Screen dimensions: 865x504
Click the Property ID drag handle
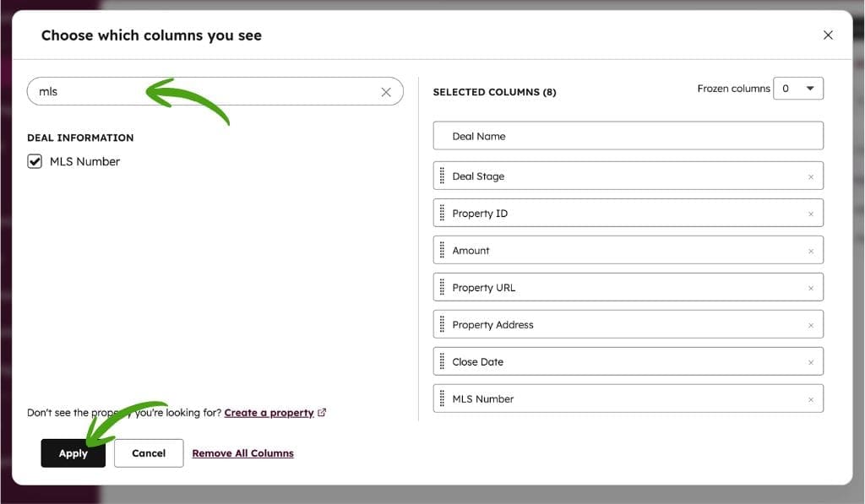coord(442,214)
